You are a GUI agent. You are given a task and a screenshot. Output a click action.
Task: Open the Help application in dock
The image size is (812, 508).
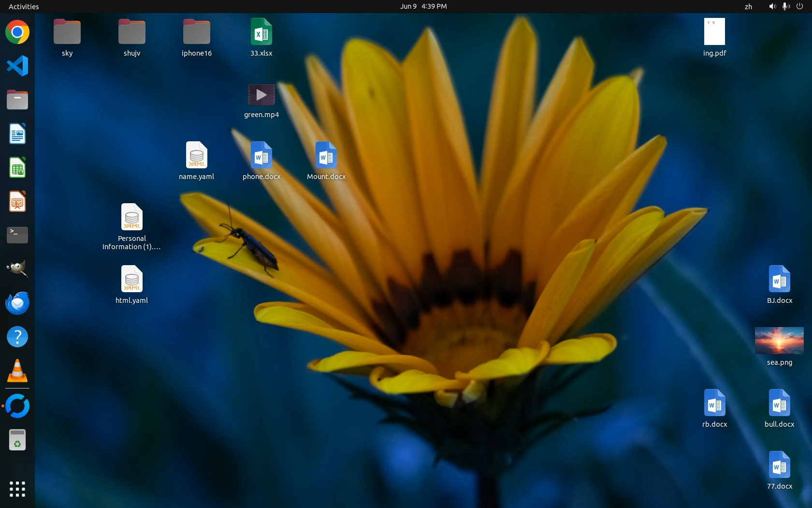pos(17,337)
